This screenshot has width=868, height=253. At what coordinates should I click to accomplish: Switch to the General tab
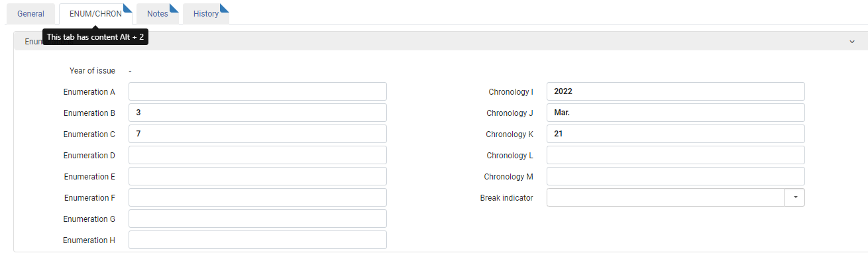click(x=30, y=14)
